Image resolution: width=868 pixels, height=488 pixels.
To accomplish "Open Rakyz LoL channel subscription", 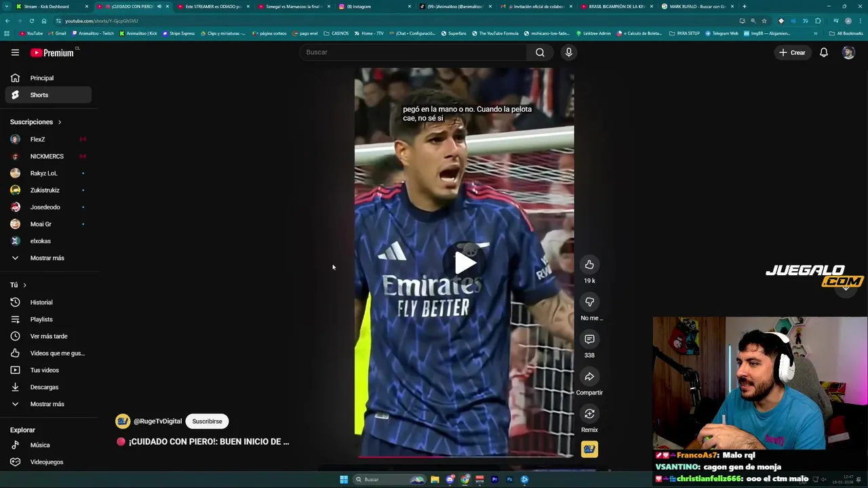I will (x=48, y=173).
